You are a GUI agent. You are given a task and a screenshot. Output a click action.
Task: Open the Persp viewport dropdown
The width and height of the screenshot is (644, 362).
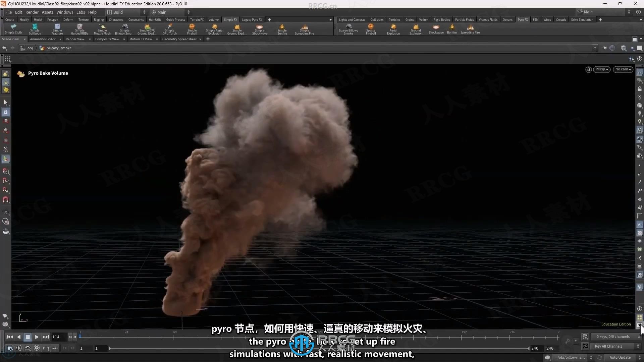[x=602, y=69]
